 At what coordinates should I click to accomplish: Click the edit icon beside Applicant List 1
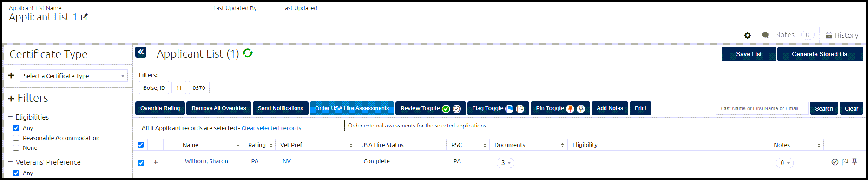(x=84, y=17)
